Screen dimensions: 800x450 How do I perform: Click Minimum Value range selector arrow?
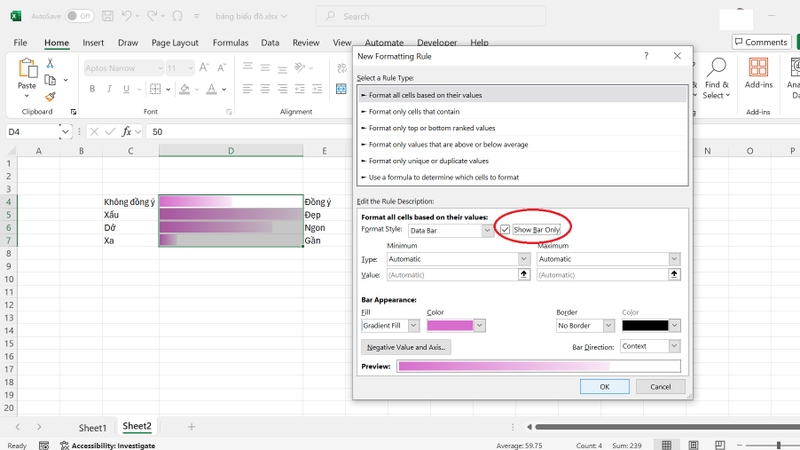pyautogui.click(x=523, y=274)
